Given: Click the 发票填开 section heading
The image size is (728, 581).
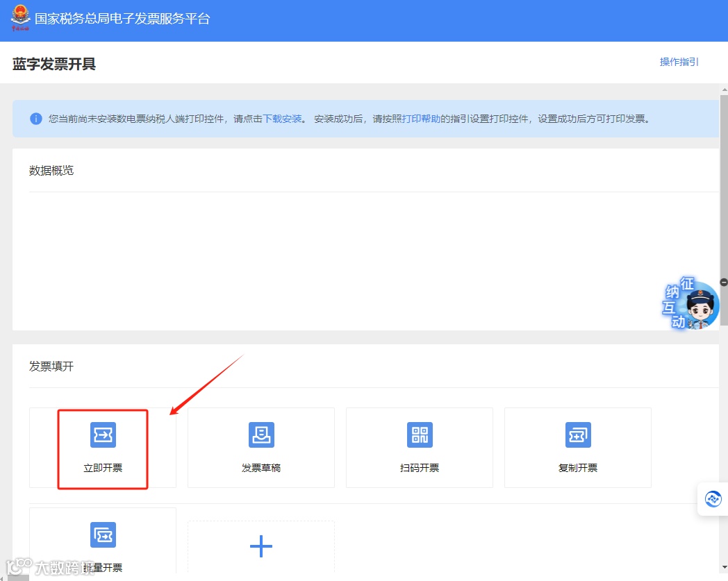Looking at the screenshot, I should click(51, 367).
